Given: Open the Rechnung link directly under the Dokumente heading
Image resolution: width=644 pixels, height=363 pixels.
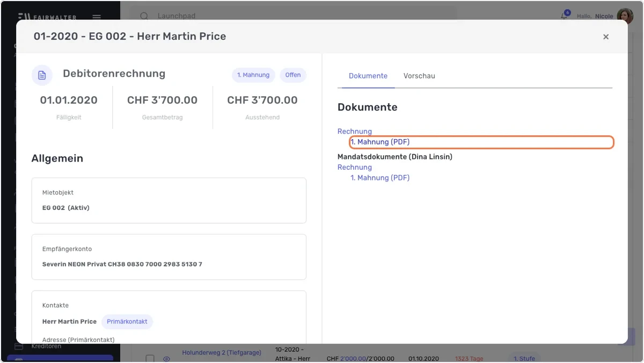Looking at the screenshot, I should coord(355,131).
